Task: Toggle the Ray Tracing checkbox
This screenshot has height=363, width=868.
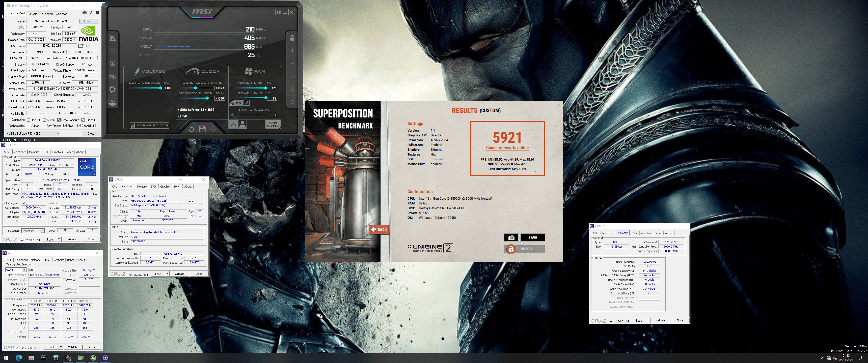Action: [x=44, y=126]
